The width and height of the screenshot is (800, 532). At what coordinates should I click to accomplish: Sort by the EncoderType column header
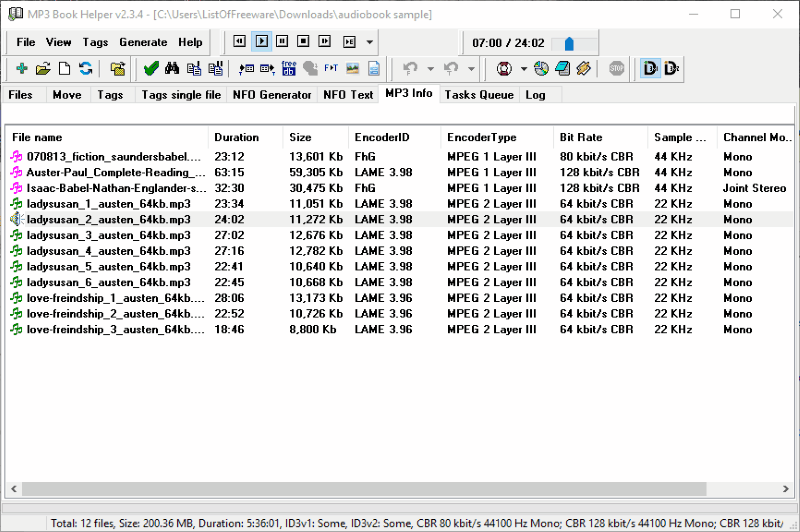point(497,137)
